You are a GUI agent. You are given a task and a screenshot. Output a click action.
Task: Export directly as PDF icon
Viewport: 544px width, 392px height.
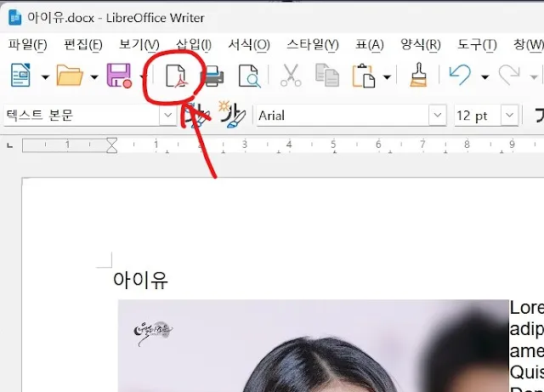point(177,76)
